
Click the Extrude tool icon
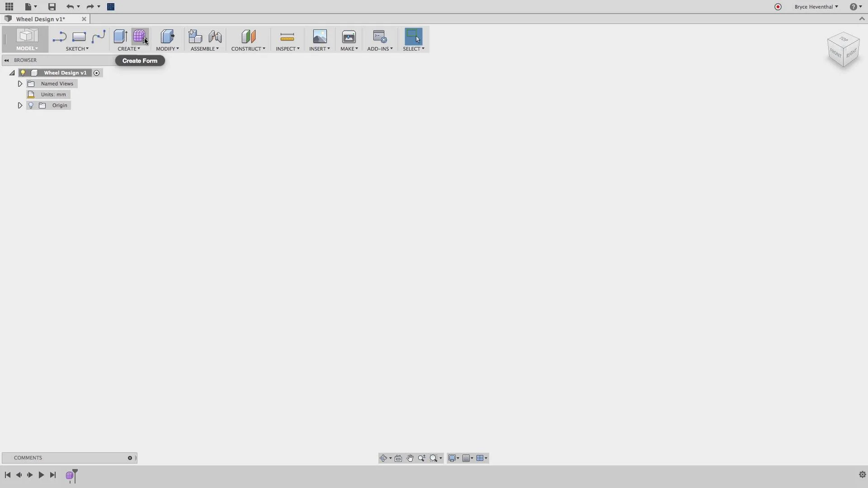[120, 37]
